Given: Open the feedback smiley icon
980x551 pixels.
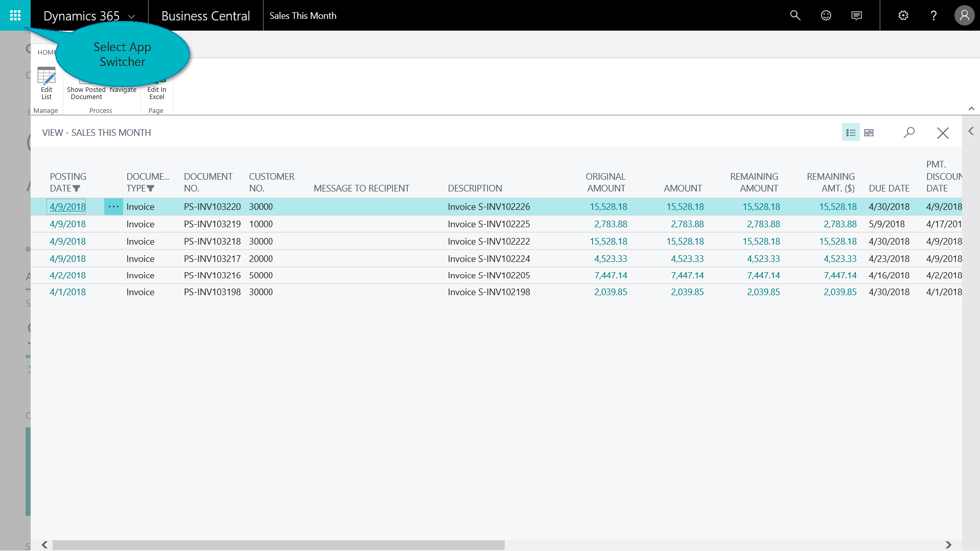Looking at the screenshot, I should [x=826, y=15].
